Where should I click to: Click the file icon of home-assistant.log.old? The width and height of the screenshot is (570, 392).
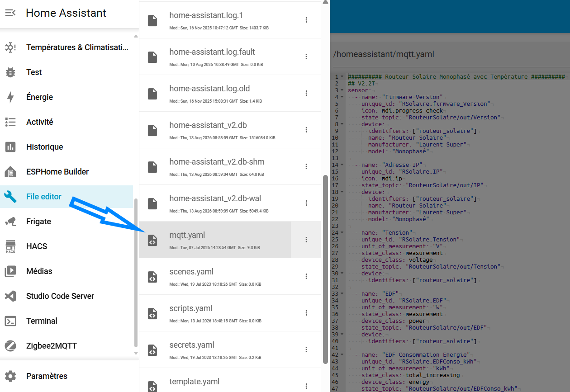[152, 94]
